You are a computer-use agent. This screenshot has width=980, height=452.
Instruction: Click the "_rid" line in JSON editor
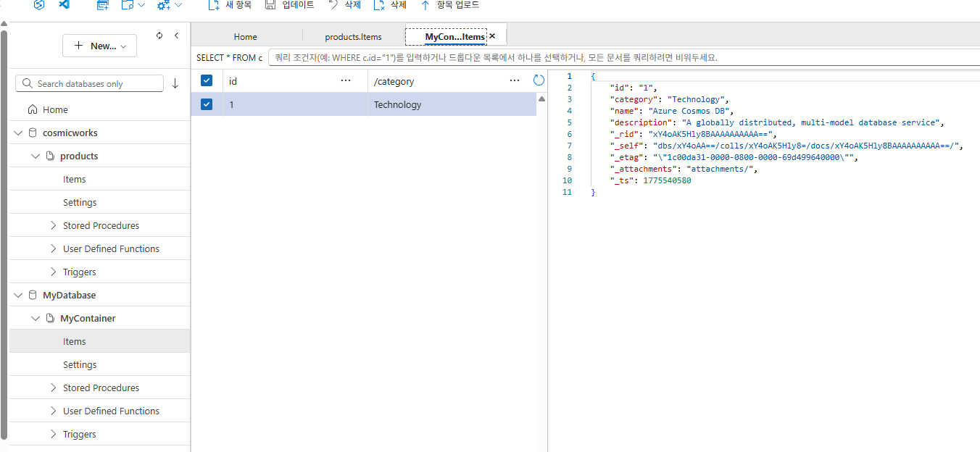point(693,134)
